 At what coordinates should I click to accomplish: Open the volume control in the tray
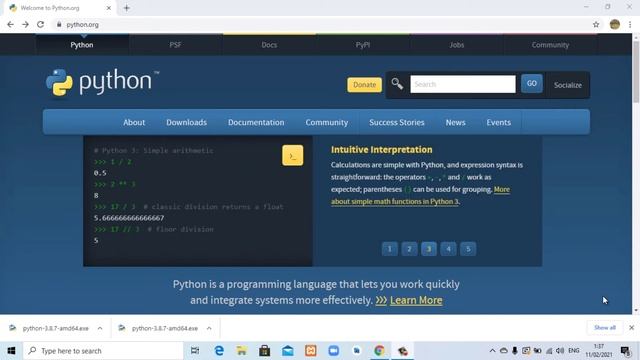point(560,351)
